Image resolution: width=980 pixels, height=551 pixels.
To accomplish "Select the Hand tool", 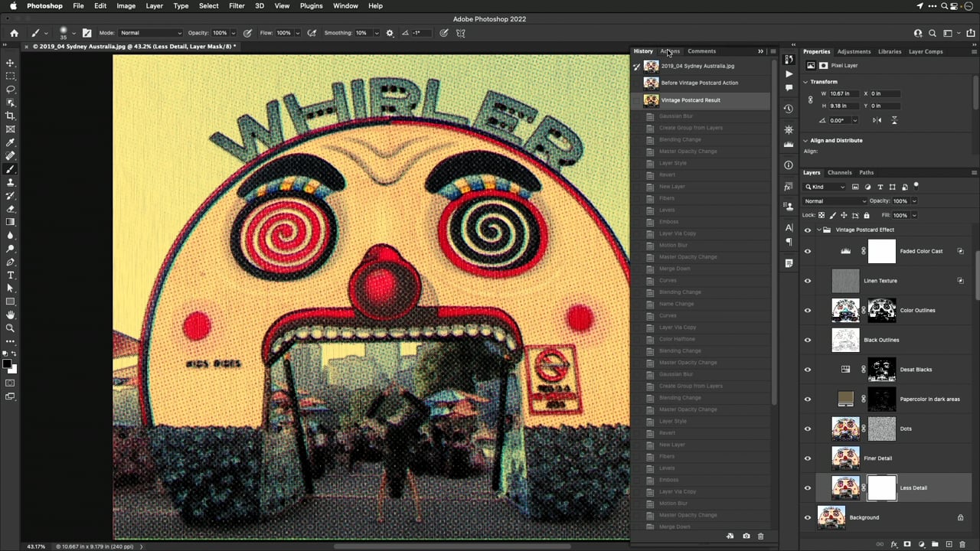I will click(x=11, y=315).
